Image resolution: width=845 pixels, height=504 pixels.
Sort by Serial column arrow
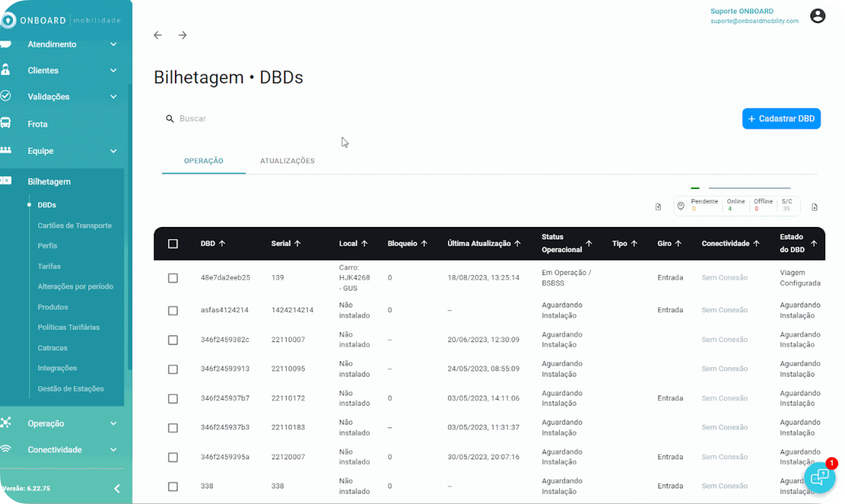tap(298, 244)
